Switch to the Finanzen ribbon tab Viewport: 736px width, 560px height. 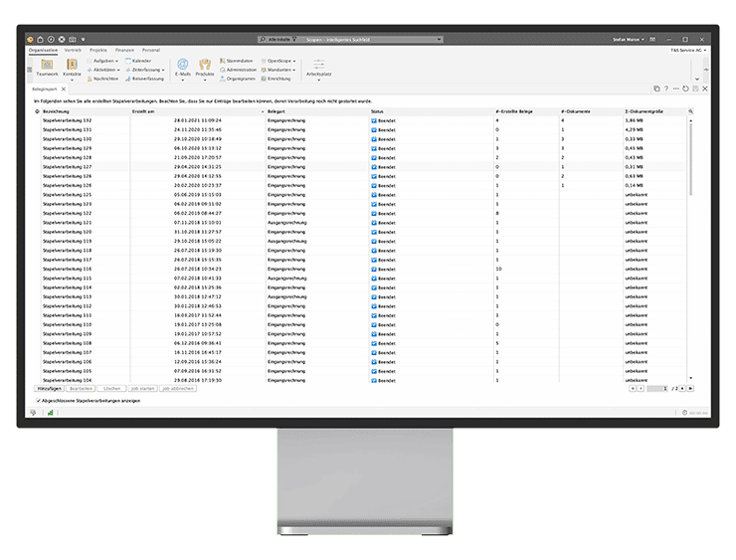click(x=125, y=50)
